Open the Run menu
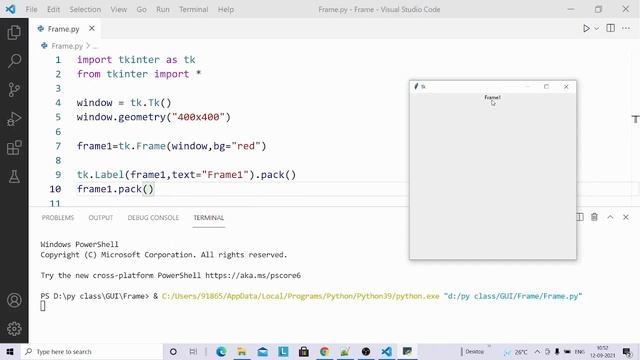Screen dimensions: 640x360 162,9
